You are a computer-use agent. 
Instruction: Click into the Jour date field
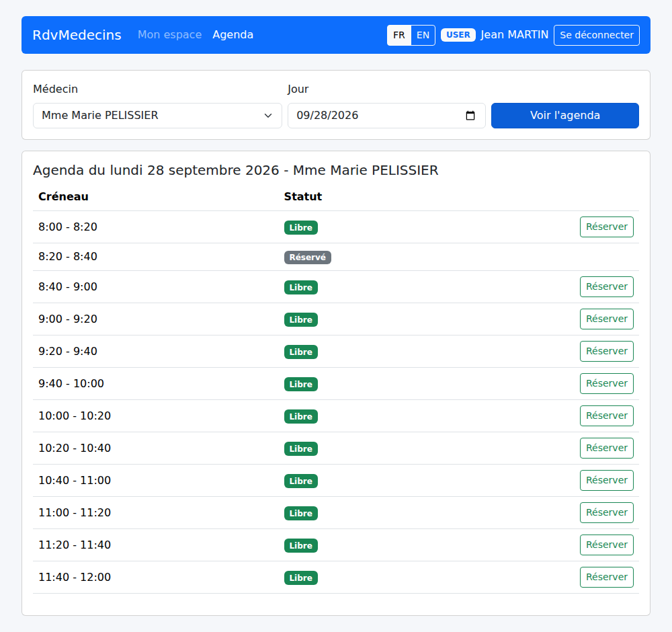386,116
